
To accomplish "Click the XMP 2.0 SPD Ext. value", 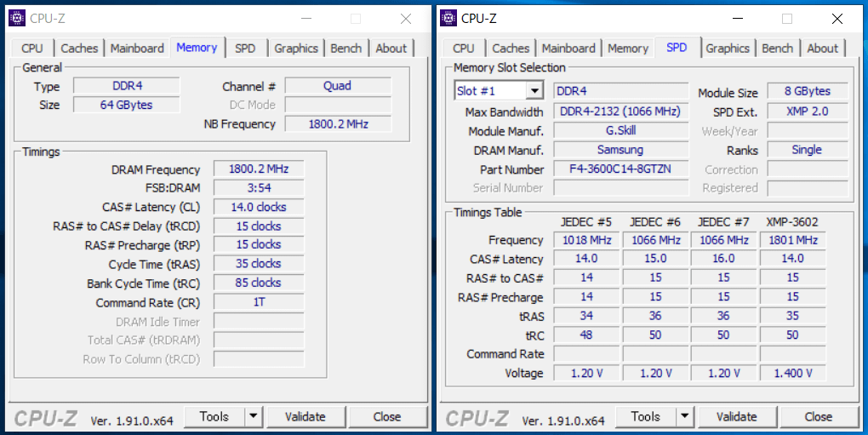I will click(x=808, y=112).
